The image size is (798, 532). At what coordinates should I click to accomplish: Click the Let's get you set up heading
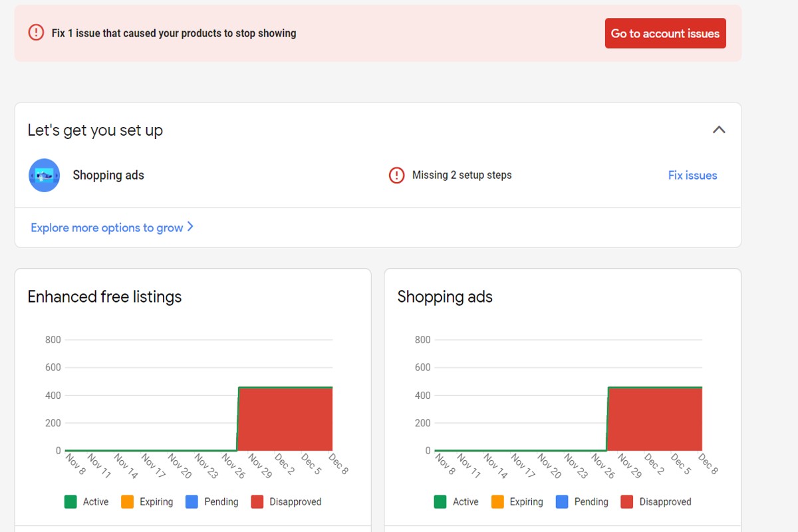pyautogui.click(x=95, y=130)
